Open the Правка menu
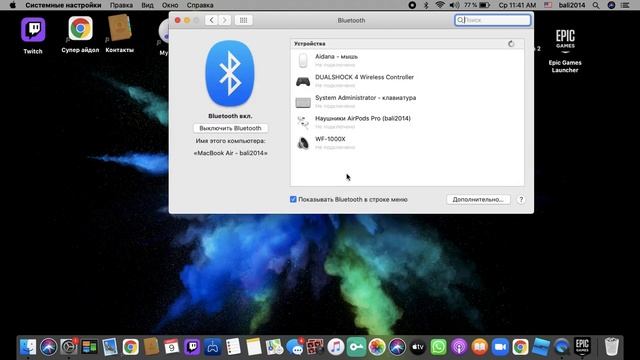This screenshot has width=640, height=360. 121,5
